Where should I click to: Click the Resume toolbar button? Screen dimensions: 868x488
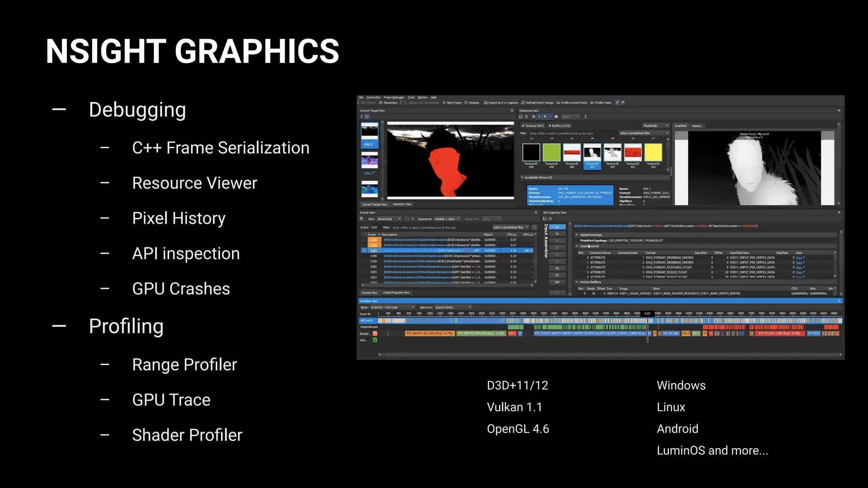pos(472,103)
